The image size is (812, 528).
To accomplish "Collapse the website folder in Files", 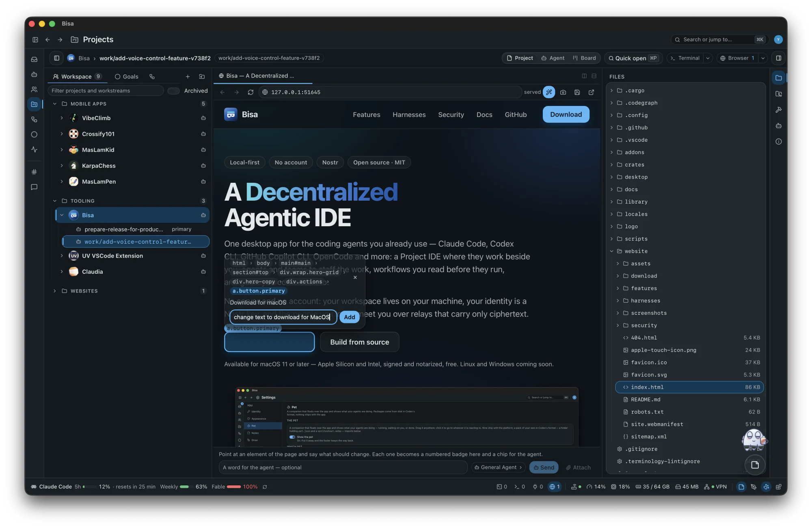I will click(611, 251).
